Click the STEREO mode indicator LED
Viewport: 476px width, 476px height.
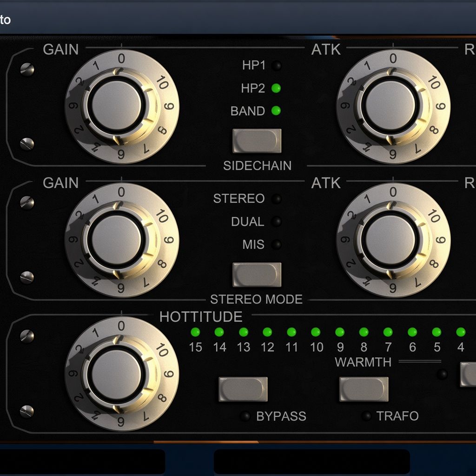(x=276, y=199)
